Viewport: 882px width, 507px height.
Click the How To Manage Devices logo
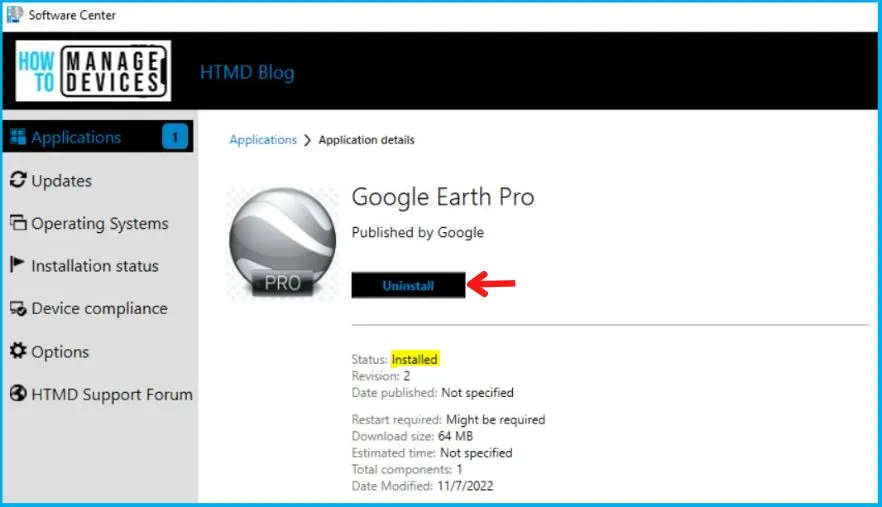[x=93, y=71]
